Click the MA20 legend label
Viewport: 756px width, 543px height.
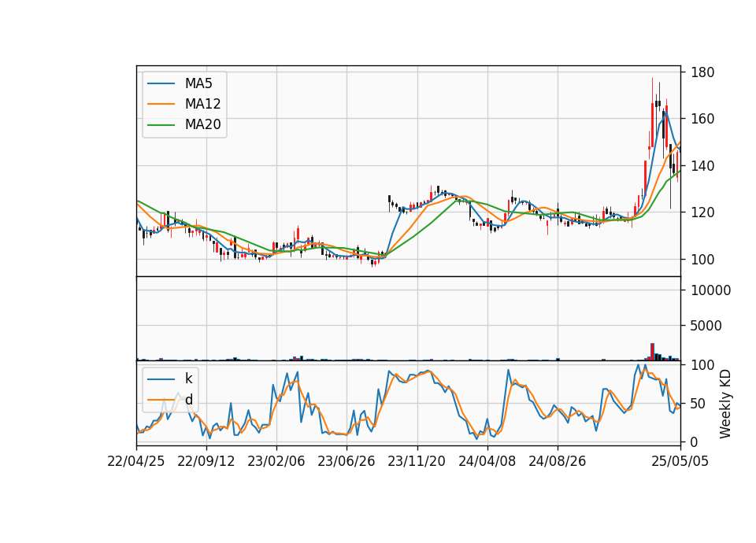tap(202, 125)
